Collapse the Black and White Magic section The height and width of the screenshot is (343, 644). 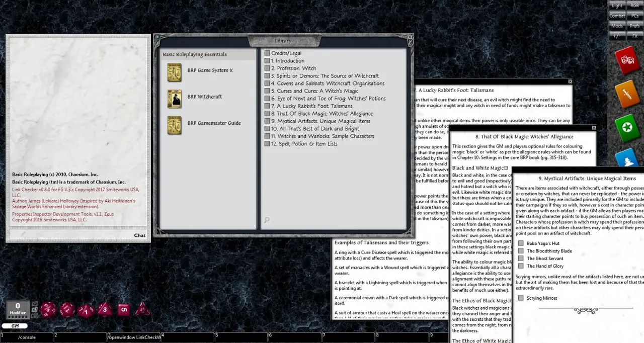coord(506,168)
